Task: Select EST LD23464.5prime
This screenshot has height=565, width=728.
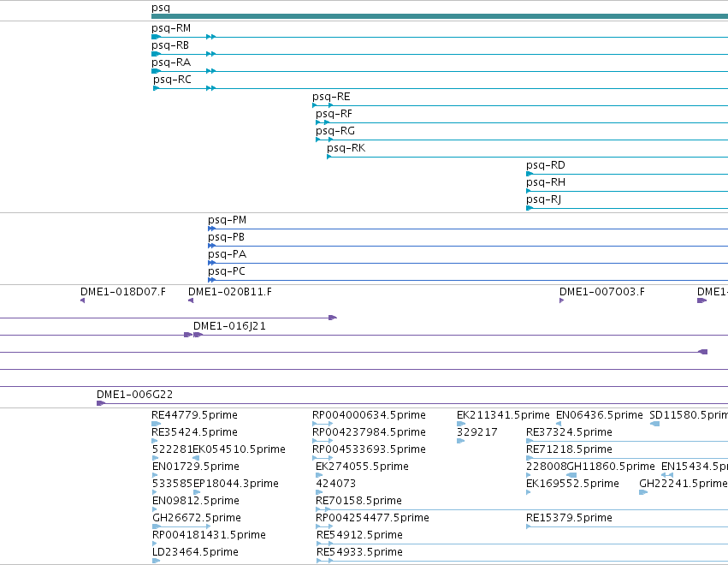Action: [x=195, y=552]
